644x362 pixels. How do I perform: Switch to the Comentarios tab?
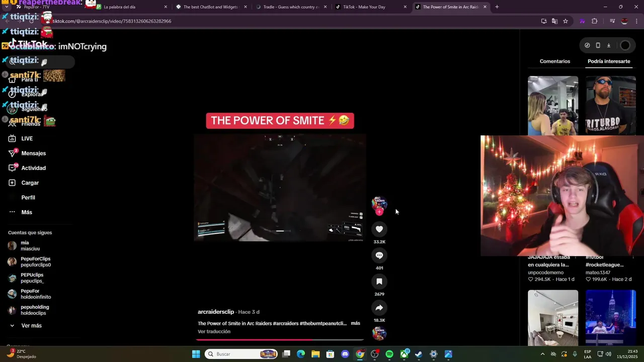tap(555, 61)
